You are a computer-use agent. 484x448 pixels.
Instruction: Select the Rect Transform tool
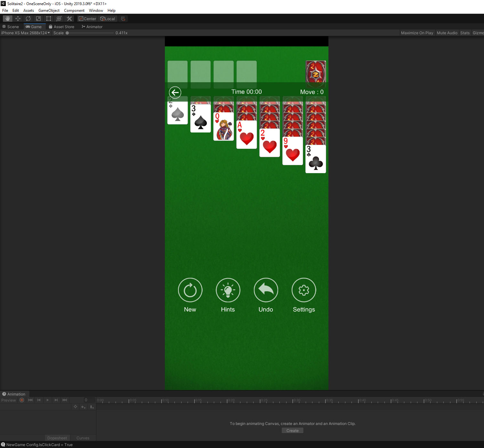point(48,18)
